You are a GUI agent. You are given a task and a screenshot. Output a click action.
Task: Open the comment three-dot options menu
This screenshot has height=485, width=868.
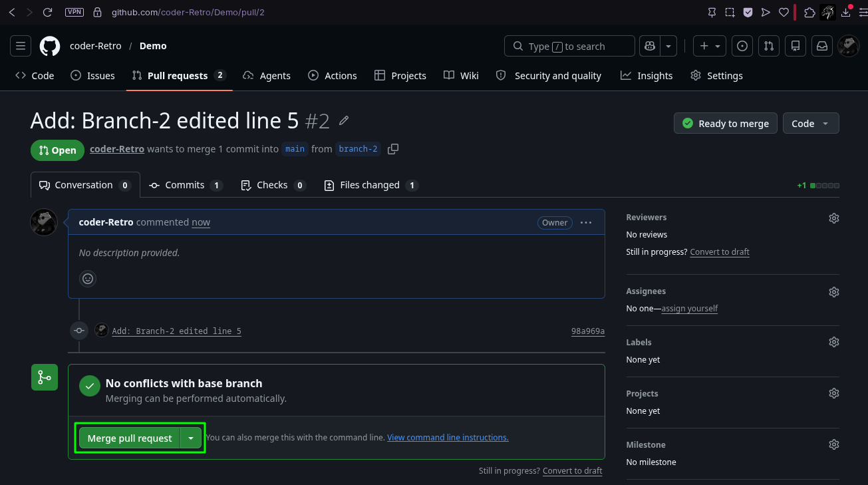pyautogui.click(x=586, y=222)
